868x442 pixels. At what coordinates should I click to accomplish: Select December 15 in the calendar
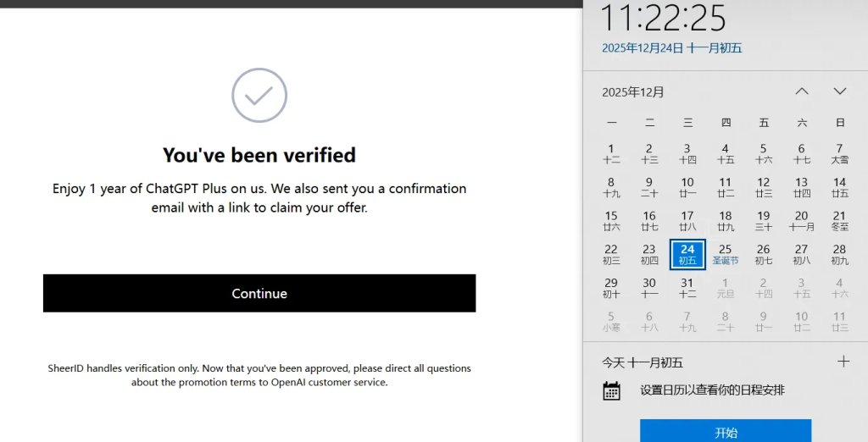coord(611,220)
